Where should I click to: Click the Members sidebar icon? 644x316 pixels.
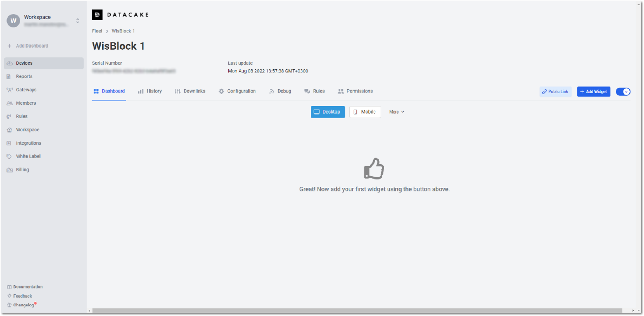tap(10, 103)
